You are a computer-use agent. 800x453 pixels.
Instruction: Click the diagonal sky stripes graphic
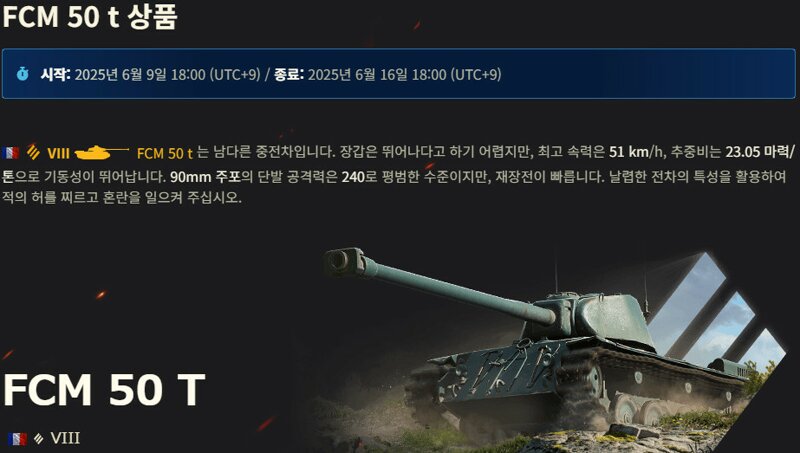coord(716,312)
